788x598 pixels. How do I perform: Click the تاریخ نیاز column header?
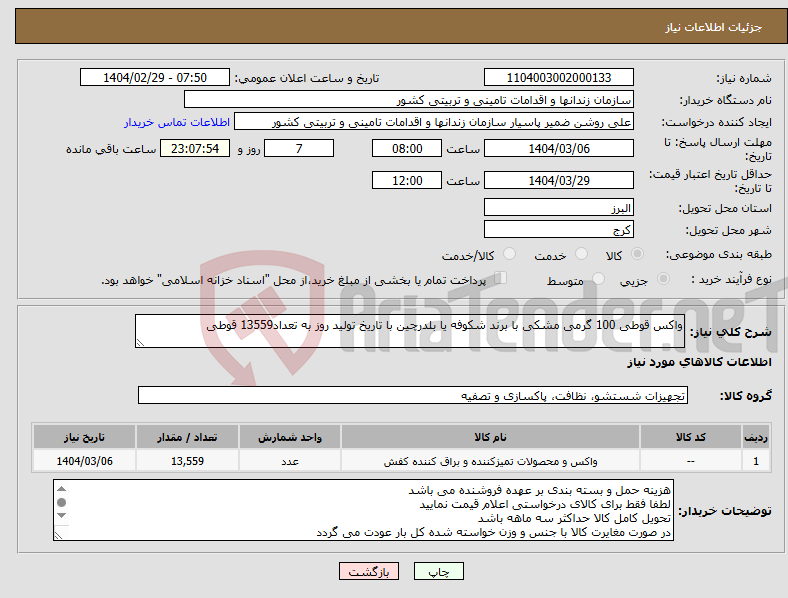pos(84,437)
